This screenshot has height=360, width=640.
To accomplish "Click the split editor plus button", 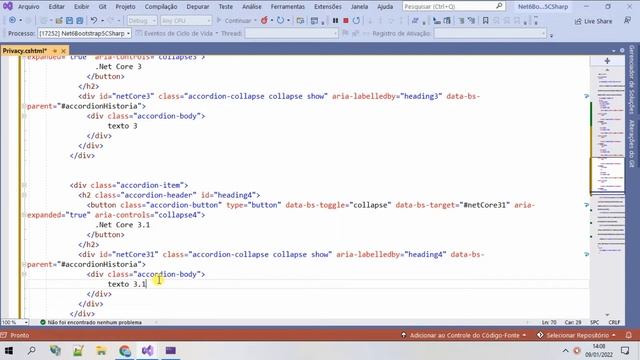I will pos(607,61).
